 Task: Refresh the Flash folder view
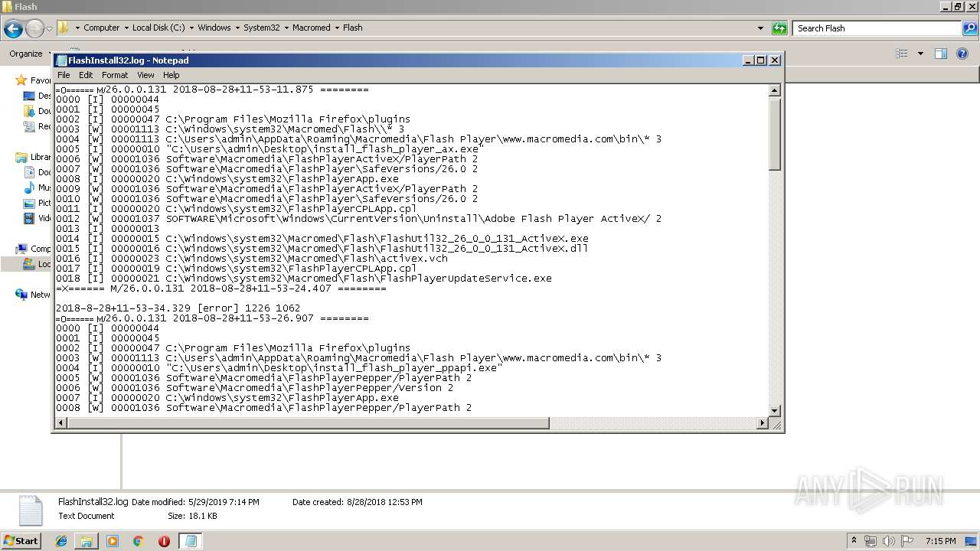[x=779, y=28]
